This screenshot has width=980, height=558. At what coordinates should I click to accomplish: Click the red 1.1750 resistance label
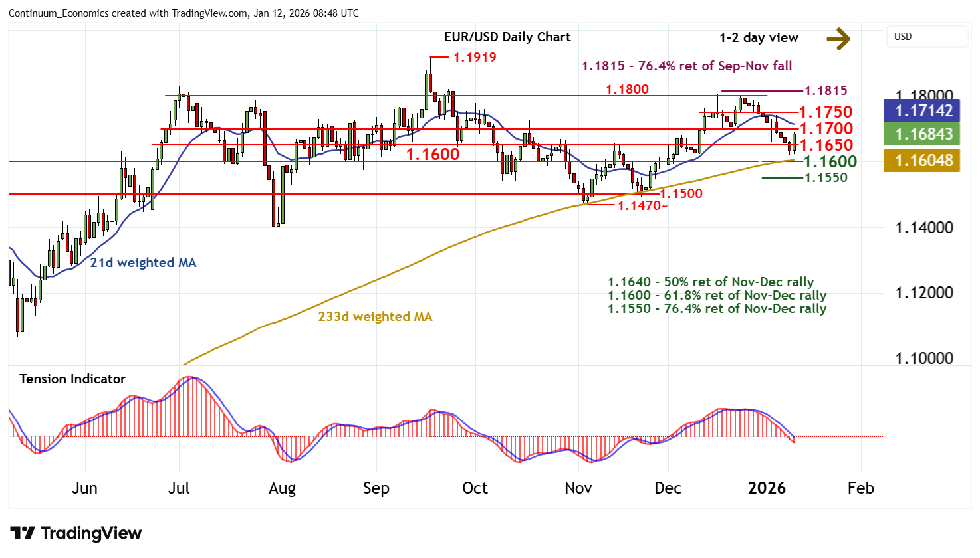(825, 112)
